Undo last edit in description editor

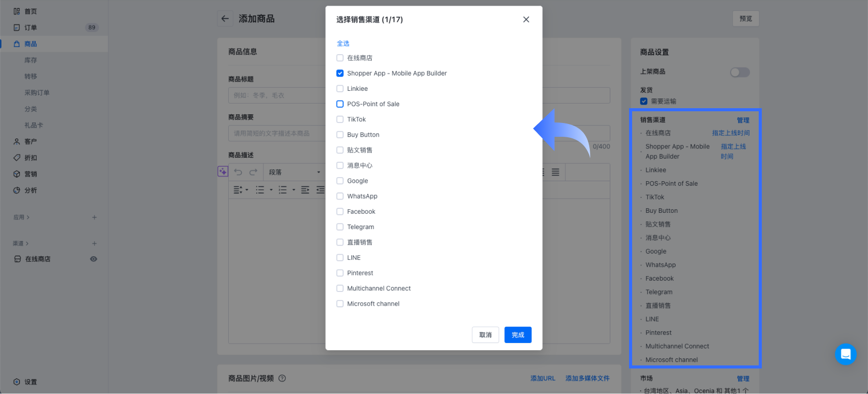tap(238, 172)
